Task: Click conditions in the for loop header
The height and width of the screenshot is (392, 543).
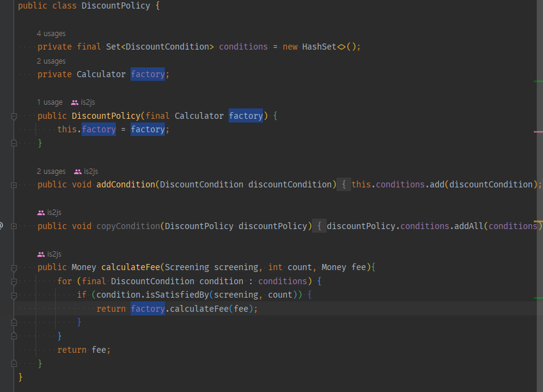Action: click(x=283, y=281)
